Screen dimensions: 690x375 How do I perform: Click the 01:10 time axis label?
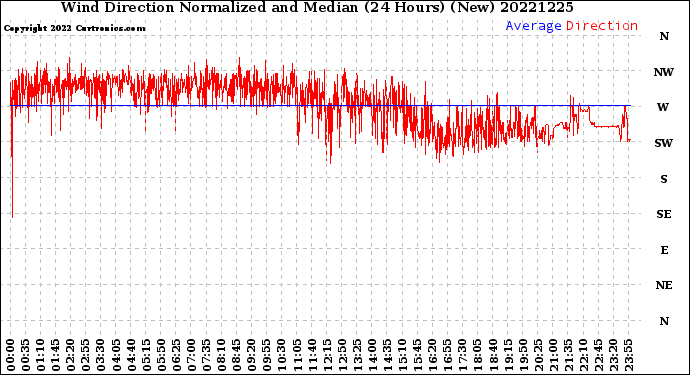pos(40,356)
